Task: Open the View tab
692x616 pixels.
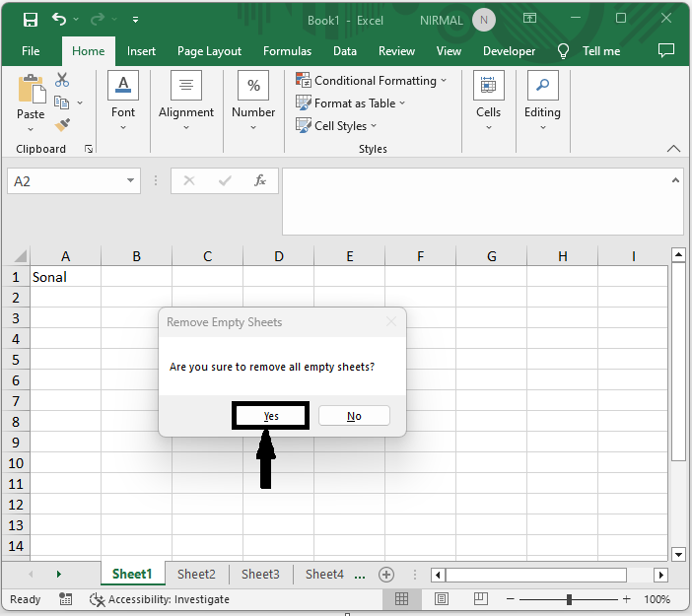Action: 449,51
